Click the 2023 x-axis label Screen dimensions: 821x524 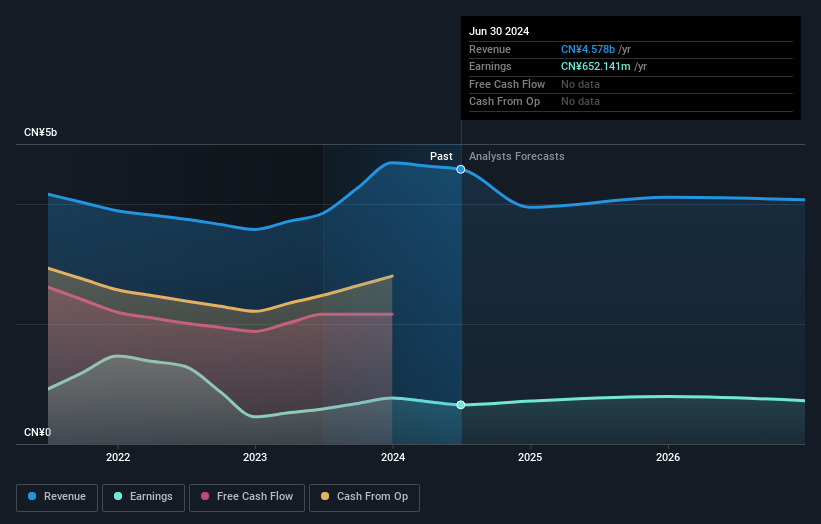tap(255, 457)
